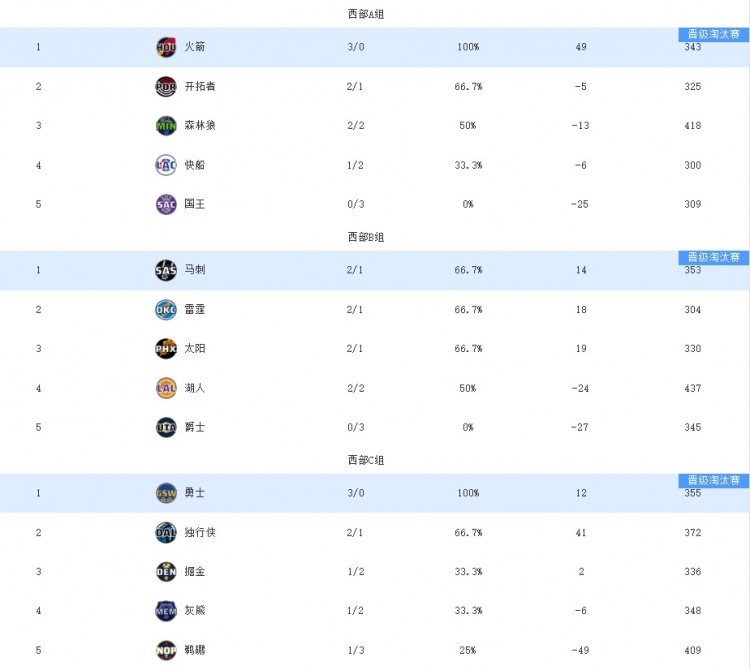This screenshot has width=750, height=670.
Task: Select the 西部A组 group header
Action: tap(366, 14)
